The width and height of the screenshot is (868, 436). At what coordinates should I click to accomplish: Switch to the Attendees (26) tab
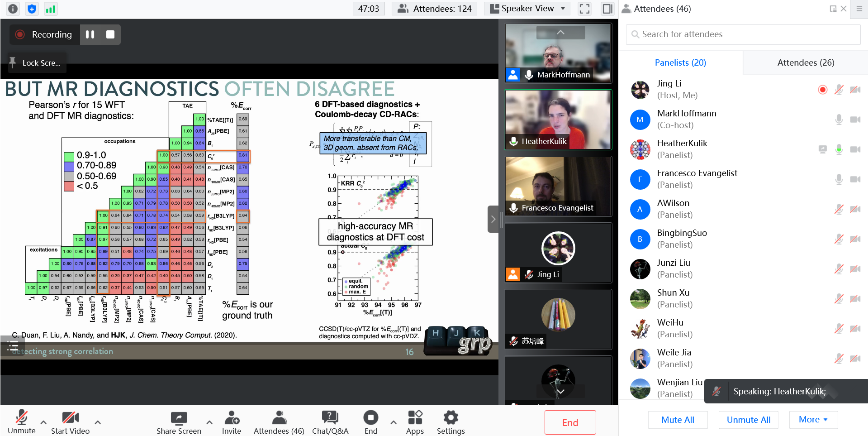[805, 62]
